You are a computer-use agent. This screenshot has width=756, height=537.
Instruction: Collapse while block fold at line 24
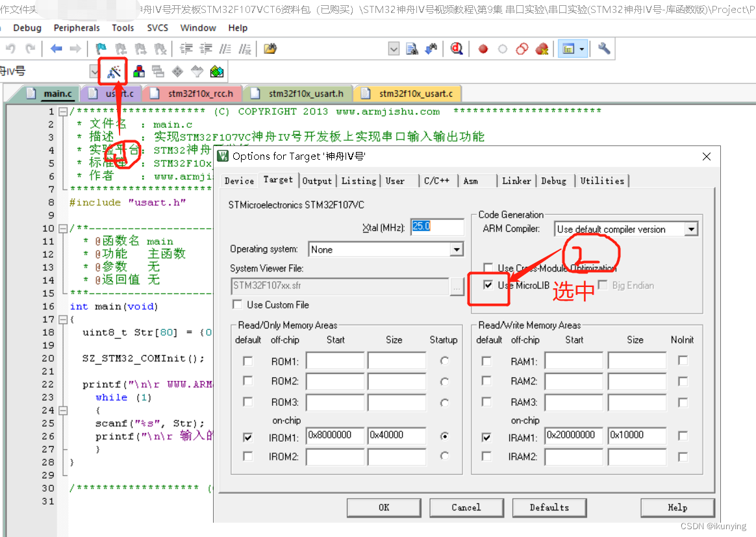63,410
